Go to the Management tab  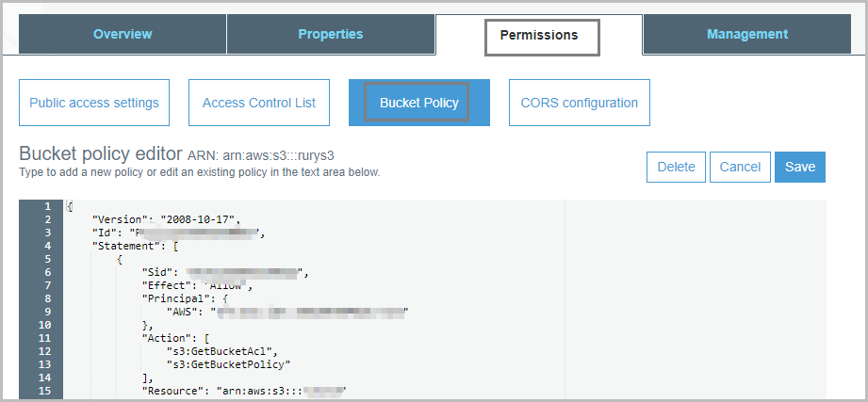[746, 35]
